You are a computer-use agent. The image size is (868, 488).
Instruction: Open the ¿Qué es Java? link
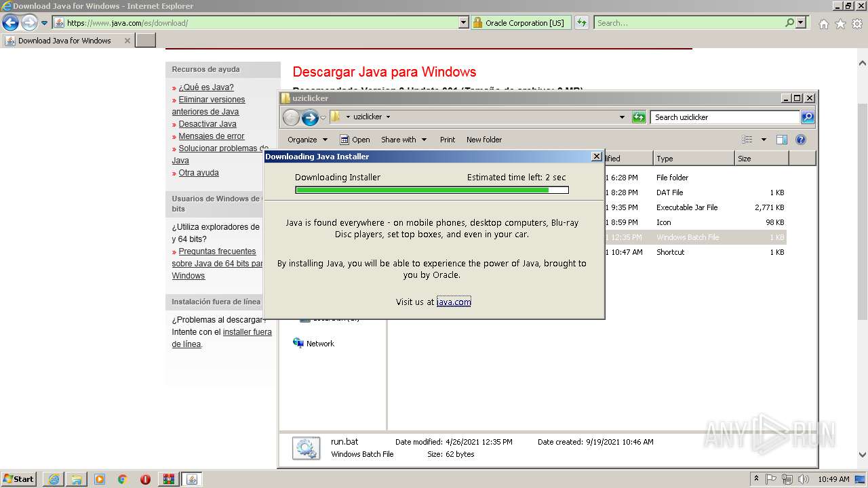point(206,87)
